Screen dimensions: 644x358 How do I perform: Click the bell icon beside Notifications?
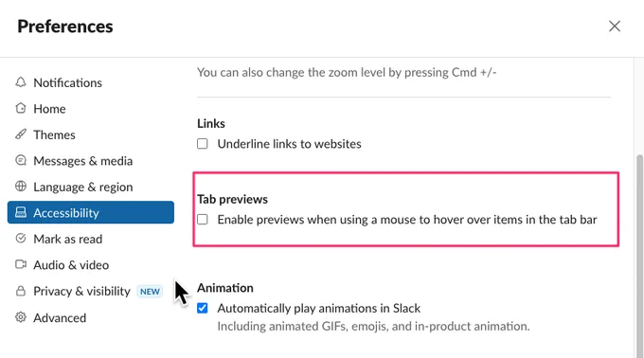pos(21,82)
